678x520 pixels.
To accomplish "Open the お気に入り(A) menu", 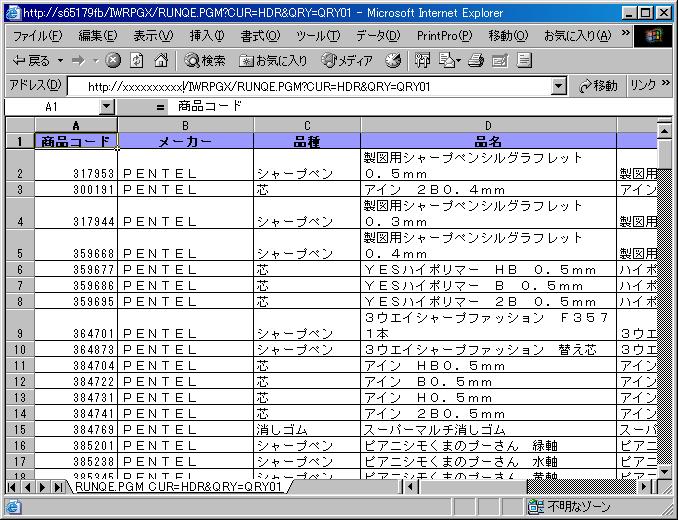I will pos(578,36).
